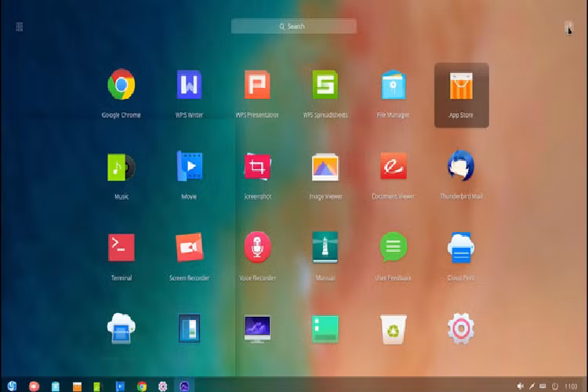Open WPS Spreadsheets
Image resolution: width=588 pixels, height=392 pixels.
click(325, 85)
